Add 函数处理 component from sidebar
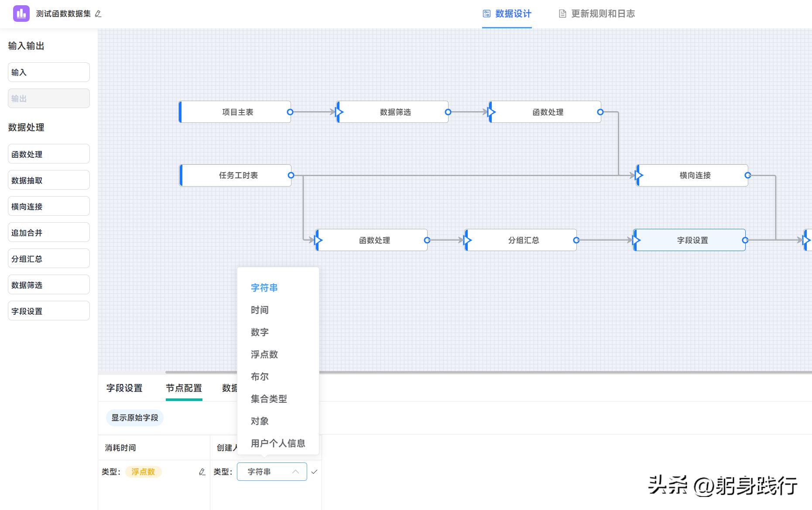 (x=49, y=154)
